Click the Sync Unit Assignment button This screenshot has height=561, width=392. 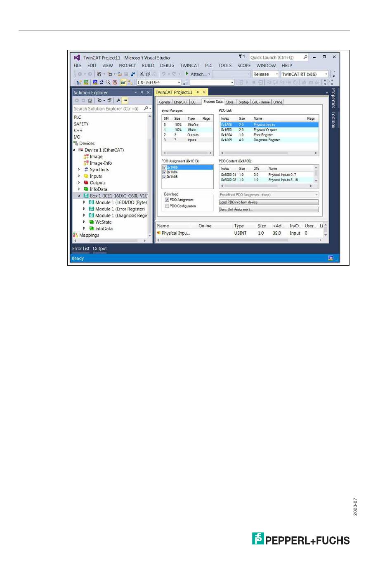point(269,210)
